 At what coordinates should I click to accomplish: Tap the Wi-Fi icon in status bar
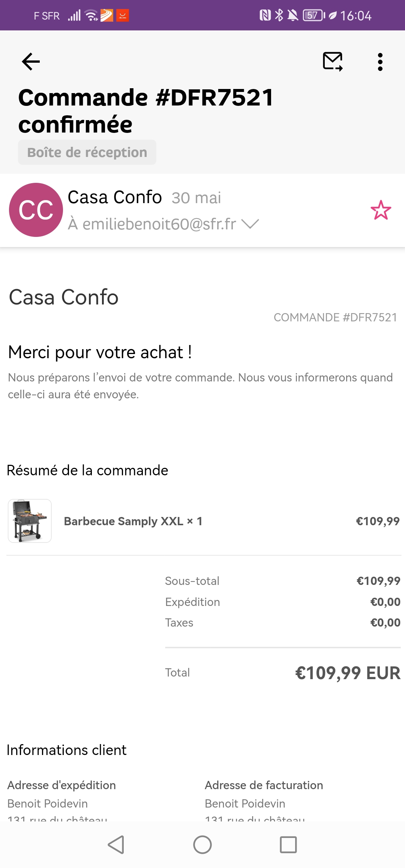coord(91,15)
